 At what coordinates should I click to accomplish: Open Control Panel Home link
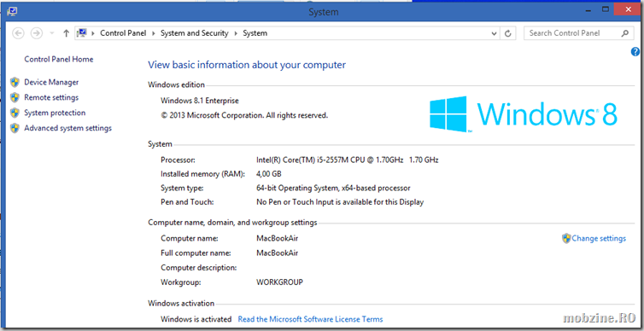pyautogui.click(x=59, y=59)
